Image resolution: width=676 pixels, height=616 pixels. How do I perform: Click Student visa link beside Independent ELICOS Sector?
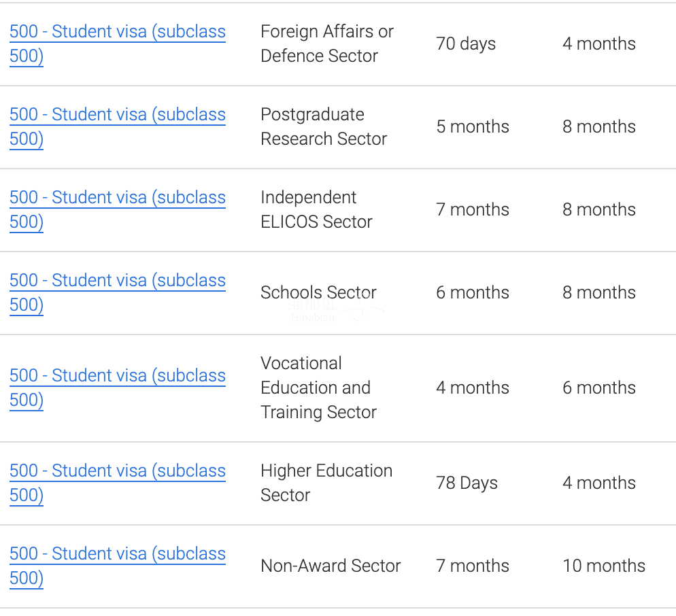117,199
